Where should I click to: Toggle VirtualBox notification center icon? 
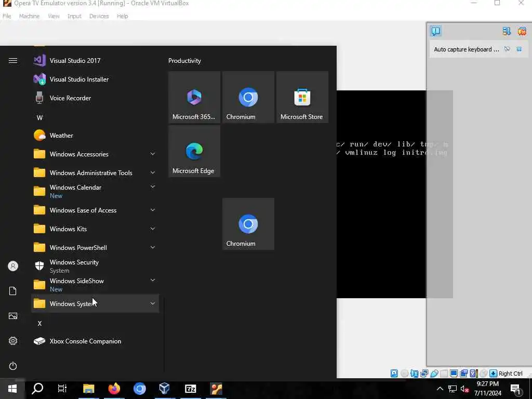point(436,31)
